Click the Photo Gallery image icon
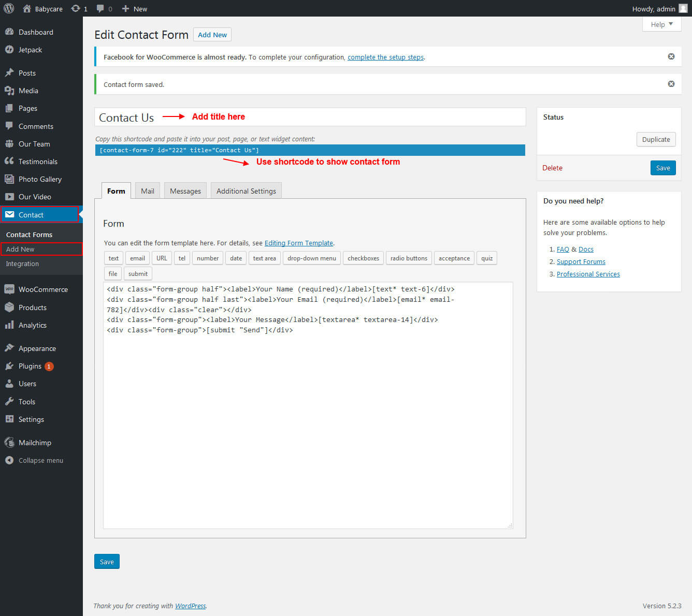Image resolution: width=692 pixels, height=616 pixels. [x=9, y=179]
